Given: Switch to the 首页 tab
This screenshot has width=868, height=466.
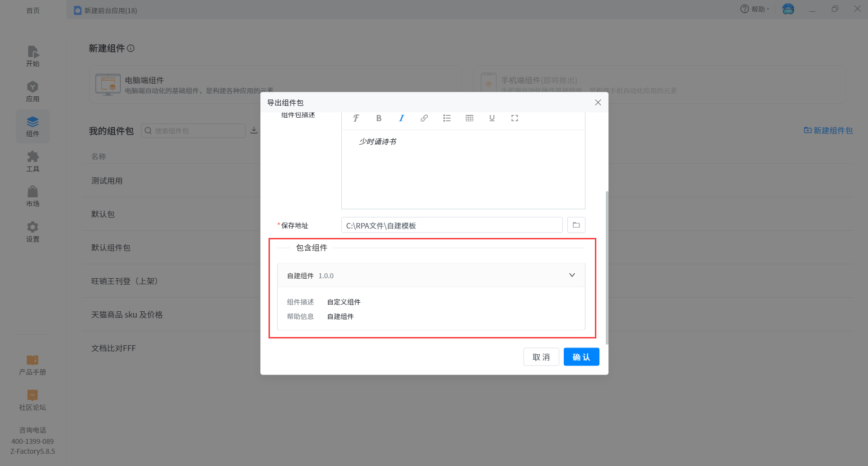Looking at the screenshot, I should (33, 10).
